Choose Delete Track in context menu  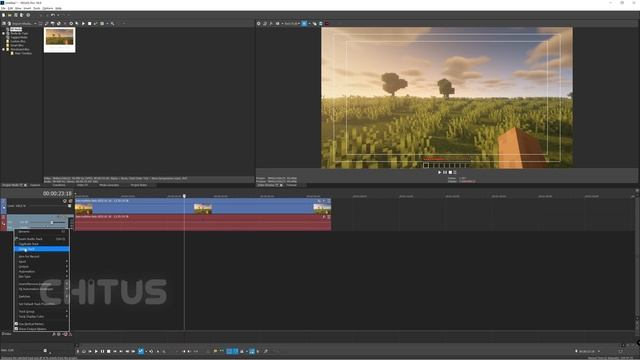[42, 249]
